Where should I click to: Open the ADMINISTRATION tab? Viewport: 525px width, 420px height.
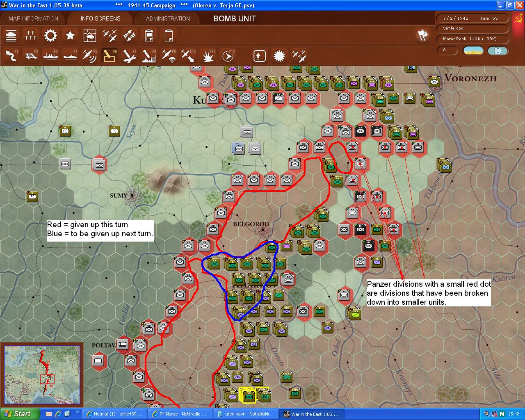[x=168, y=18]
